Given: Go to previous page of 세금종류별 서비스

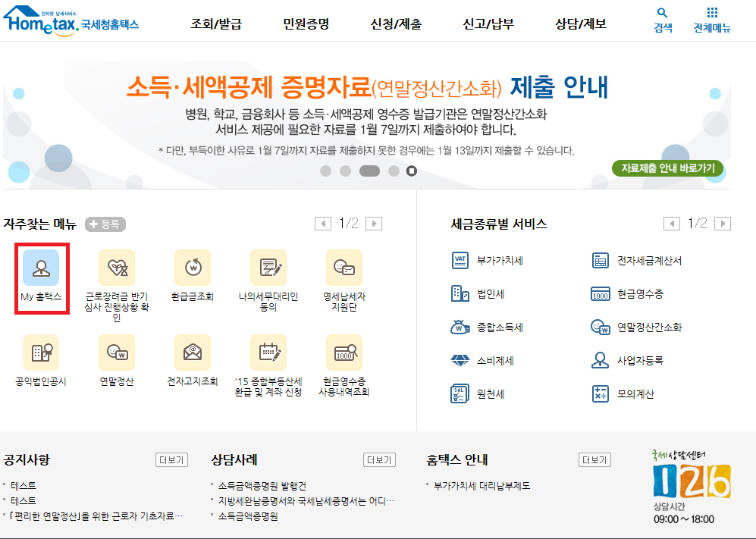Looking at the screenshot, I should [x=672, y=224].
